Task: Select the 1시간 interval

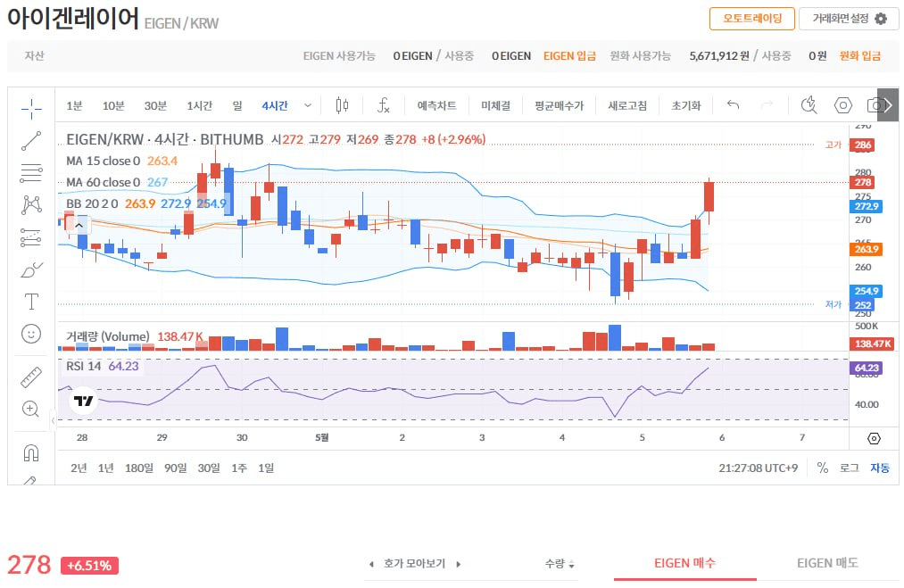Action: [200, 105]
